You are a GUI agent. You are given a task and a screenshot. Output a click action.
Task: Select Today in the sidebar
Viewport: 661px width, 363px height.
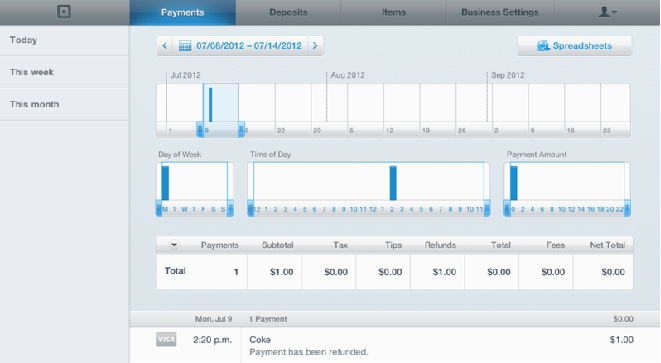tap(64, 40)
